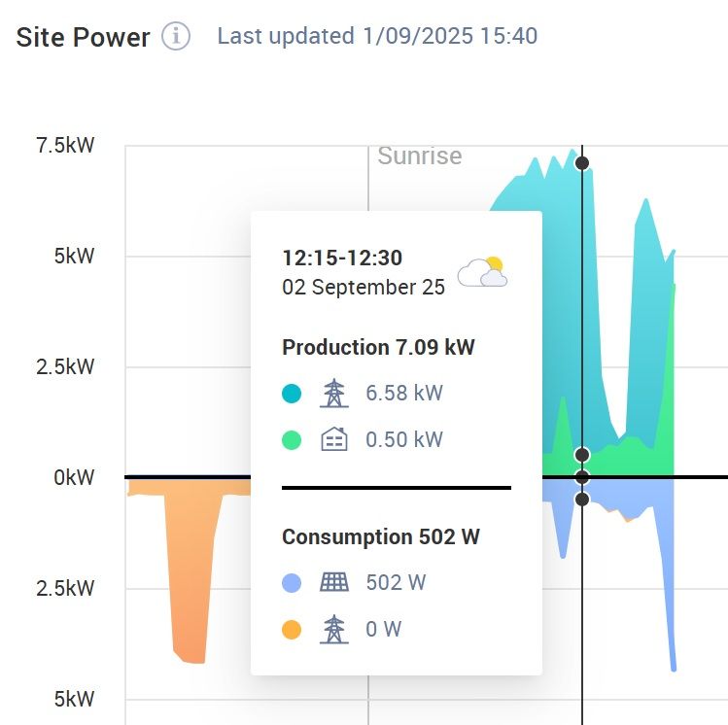Click the 02 September 25 date text

[364, 287]
